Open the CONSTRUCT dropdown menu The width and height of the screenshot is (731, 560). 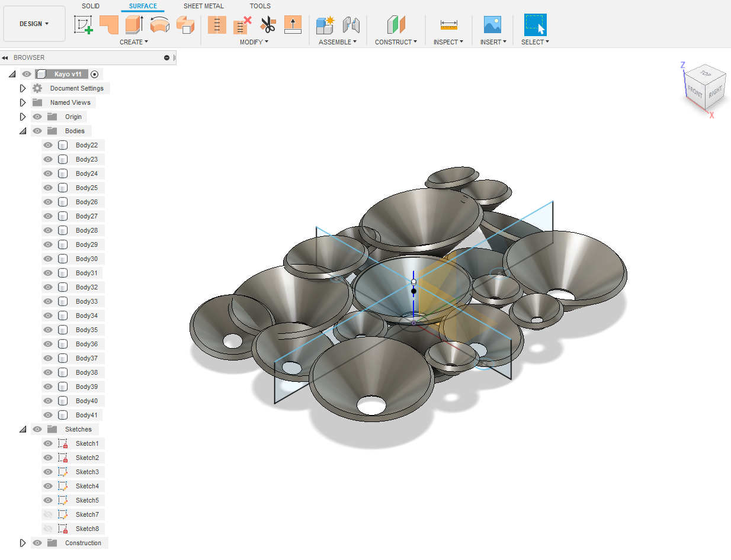coord(396,42)
